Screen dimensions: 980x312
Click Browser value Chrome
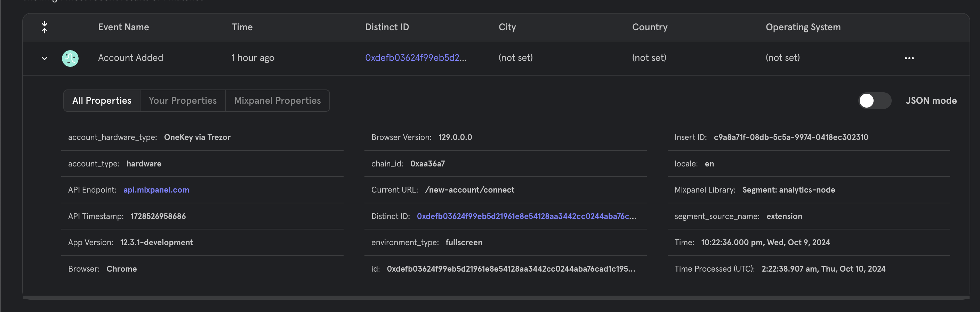click(121, 268)
